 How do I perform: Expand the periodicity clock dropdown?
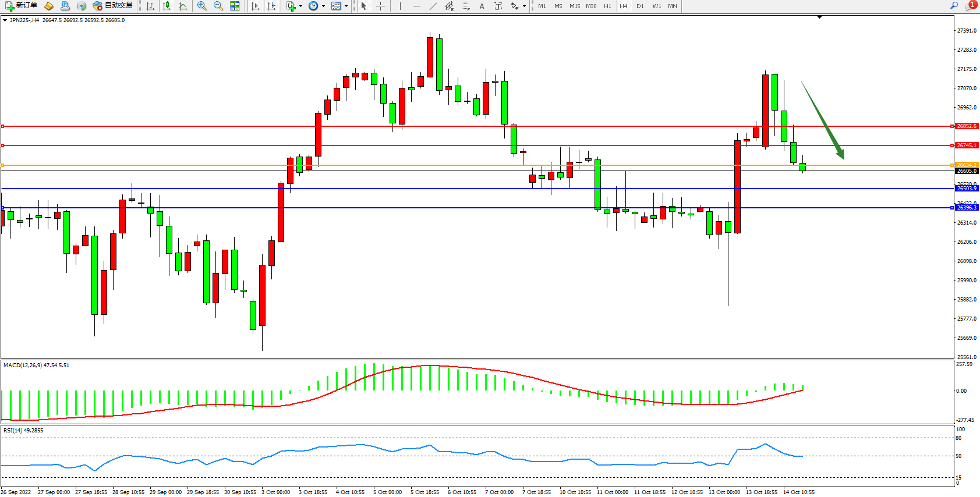323,6
